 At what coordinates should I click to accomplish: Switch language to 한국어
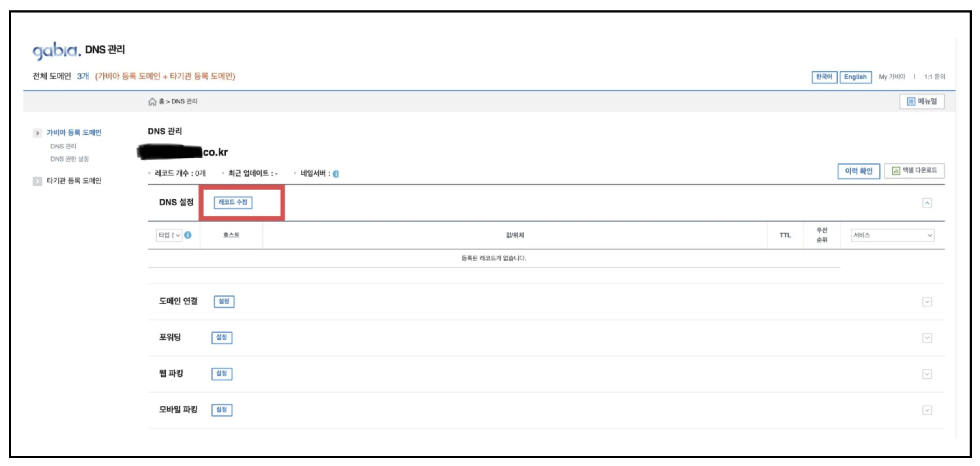pos(824,77)
